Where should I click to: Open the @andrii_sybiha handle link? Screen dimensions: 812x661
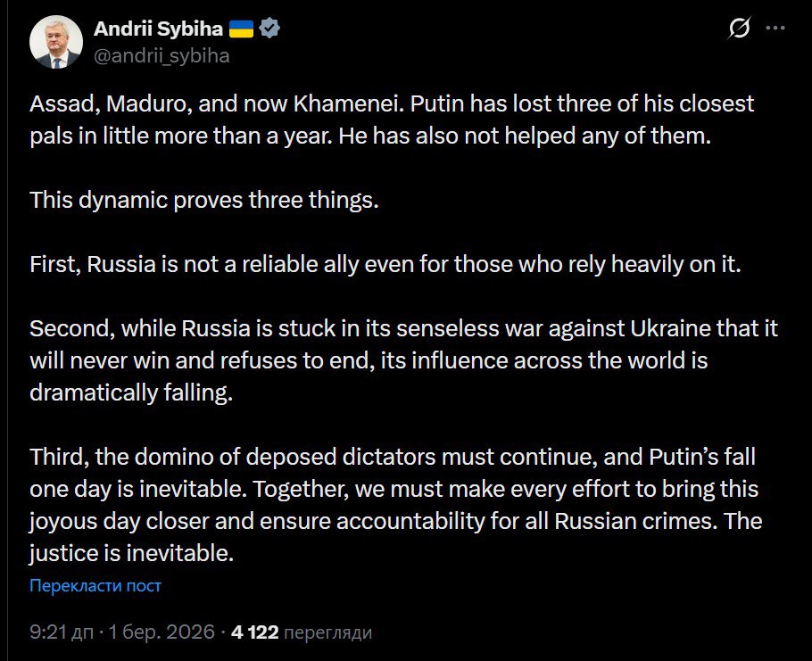(162, 55)
